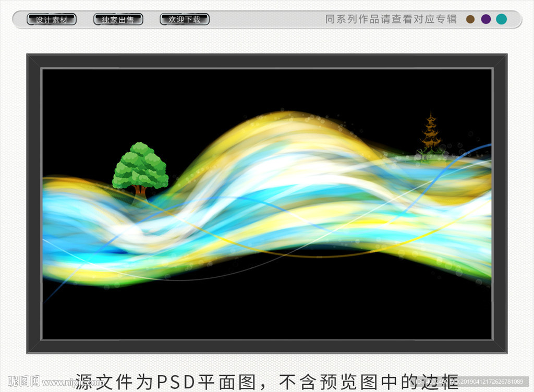Click the dark gray picture frame border
Viewport: 534px width, 392px height.
point(267,61)
